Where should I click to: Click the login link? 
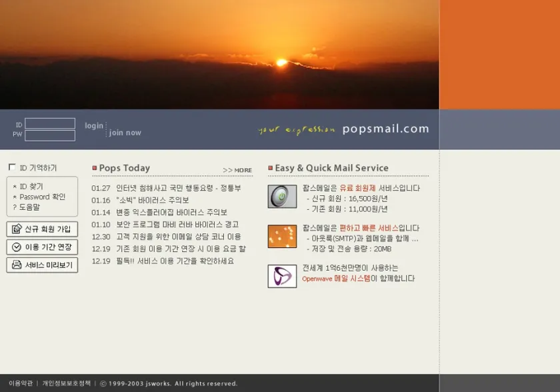click(94, 126)
